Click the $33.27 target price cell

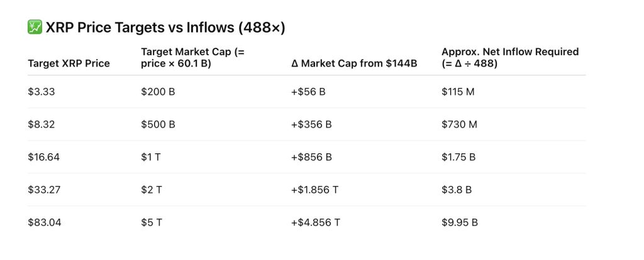click(44, 190)
